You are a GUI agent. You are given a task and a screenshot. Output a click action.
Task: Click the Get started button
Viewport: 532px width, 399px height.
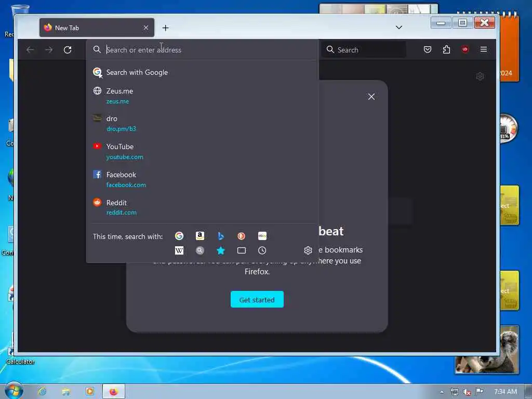(257, 300)
